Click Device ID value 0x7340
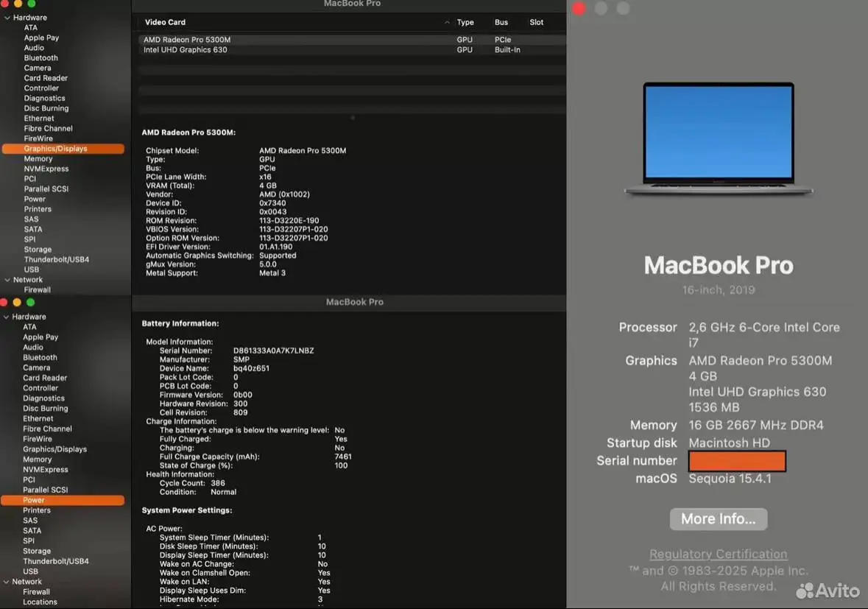 [272, 203]
